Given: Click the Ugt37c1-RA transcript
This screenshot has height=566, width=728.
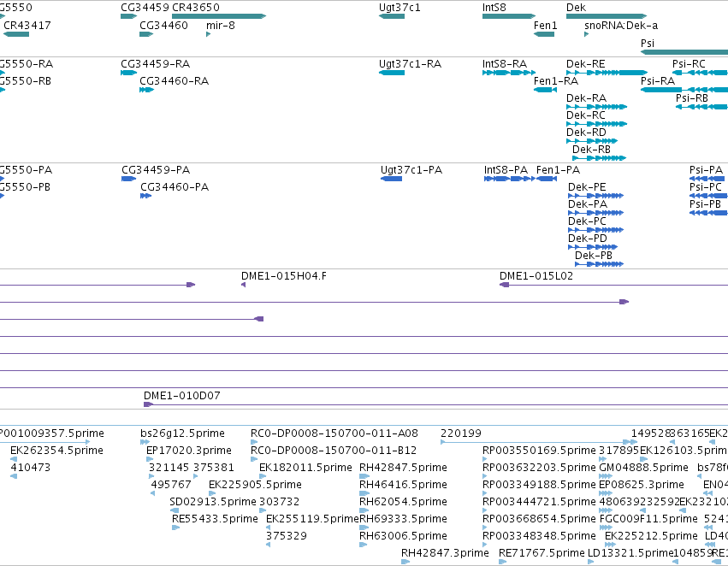Looking at the screenshot, I should (392, 73).
